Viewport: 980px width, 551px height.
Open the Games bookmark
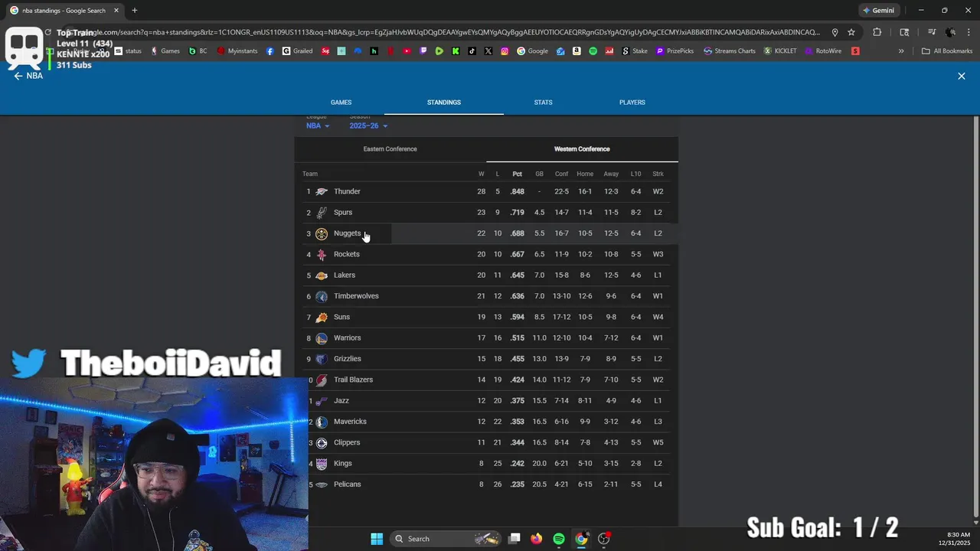click(x=165, y=51)
